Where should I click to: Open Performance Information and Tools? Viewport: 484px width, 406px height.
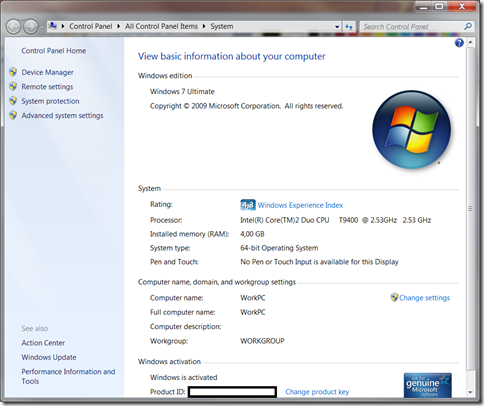coord(68,376)
